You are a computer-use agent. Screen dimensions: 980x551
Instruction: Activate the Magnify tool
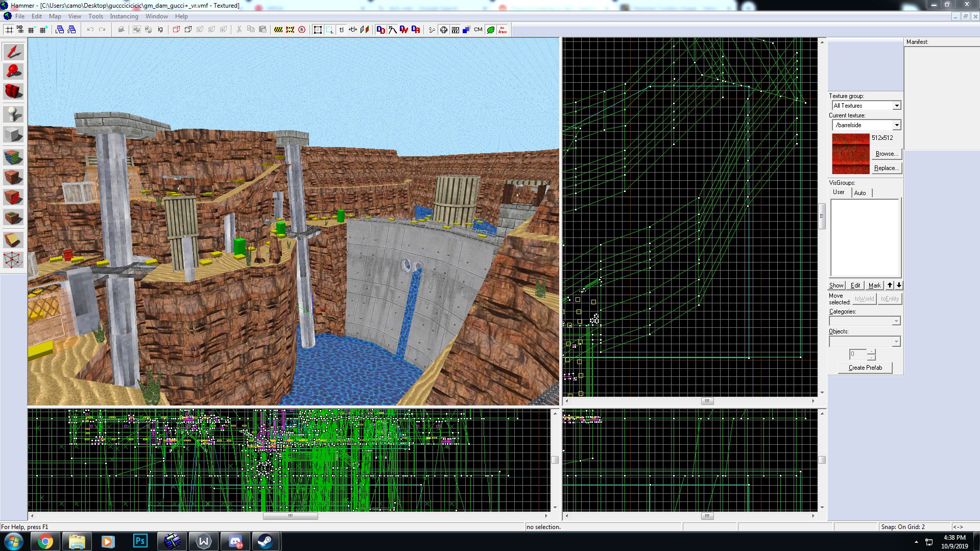pos(13,71)
